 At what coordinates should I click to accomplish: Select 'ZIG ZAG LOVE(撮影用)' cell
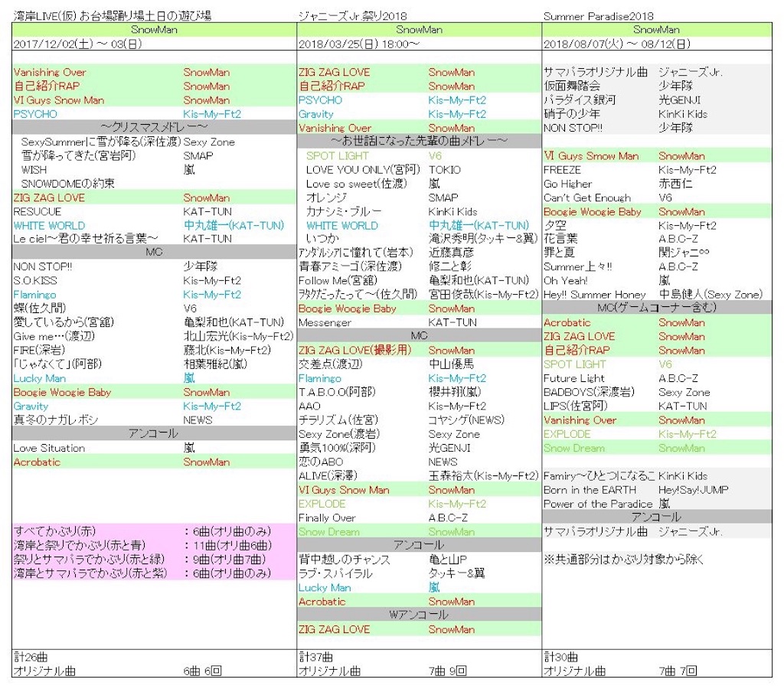pyautogui.click(x=355, y=351)
